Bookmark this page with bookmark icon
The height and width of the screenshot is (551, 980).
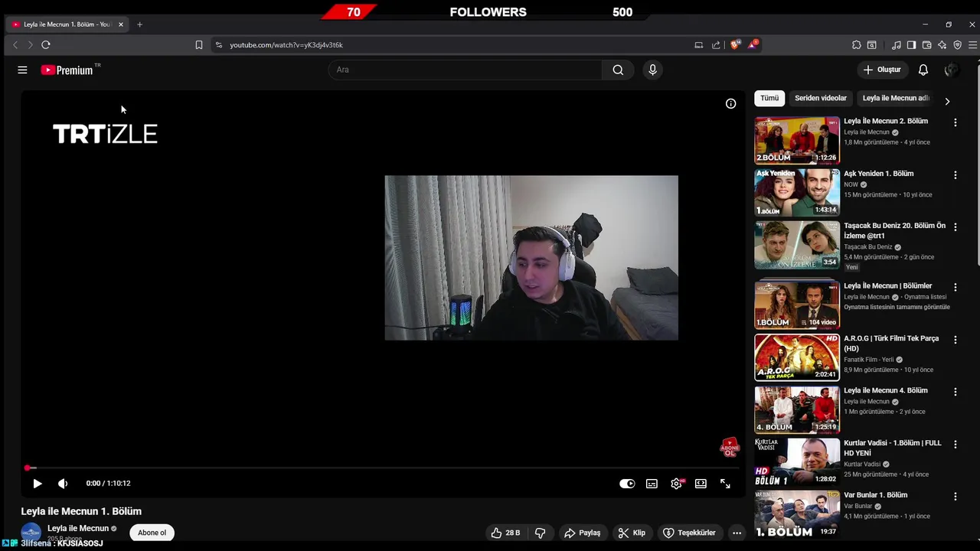click(x=199, y=45)
